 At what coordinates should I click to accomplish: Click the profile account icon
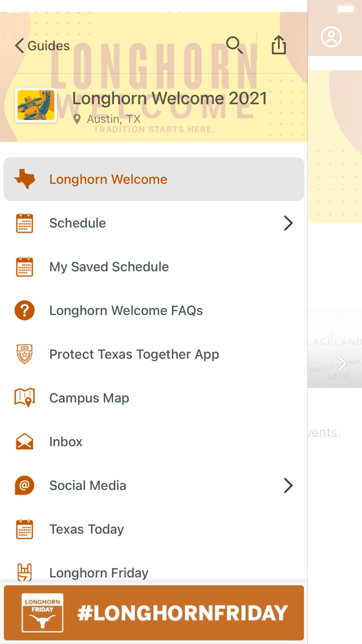(331, 37)
